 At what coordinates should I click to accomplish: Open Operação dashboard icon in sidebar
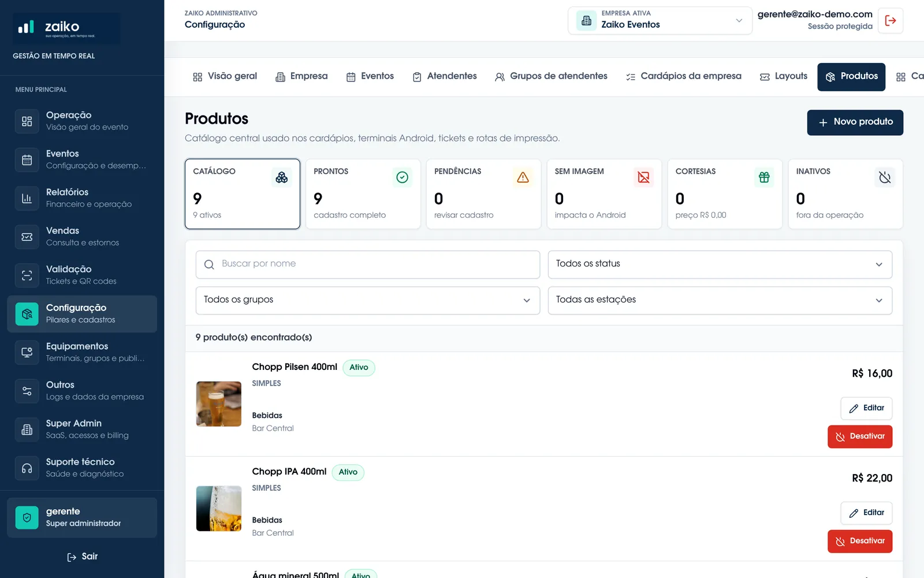tap(27, 121)
